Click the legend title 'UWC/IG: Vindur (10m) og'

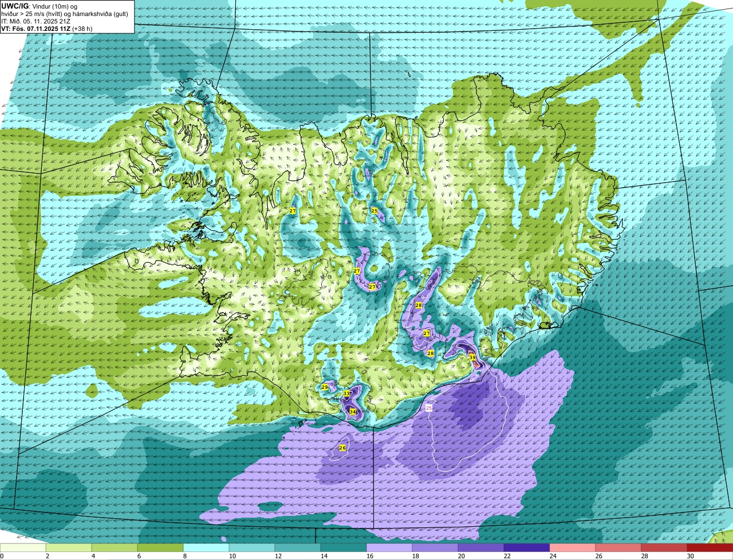[x=39, y=6]
